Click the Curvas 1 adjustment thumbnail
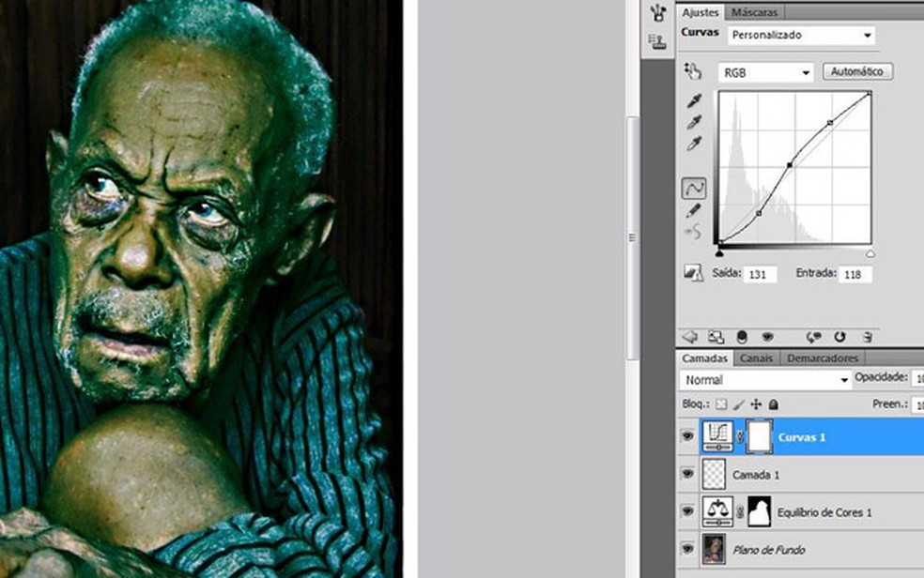924x578 pixels. tap(717, 436)
